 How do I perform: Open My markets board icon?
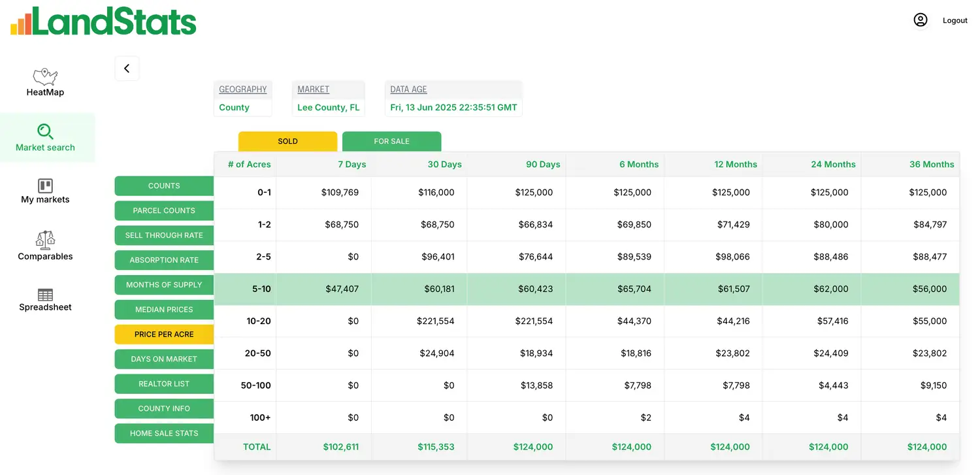[x=45, y=186]
